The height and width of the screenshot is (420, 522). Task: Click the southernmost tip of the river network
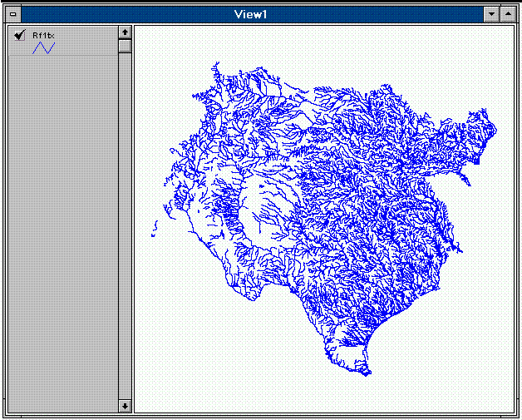(x=368, y=373)
